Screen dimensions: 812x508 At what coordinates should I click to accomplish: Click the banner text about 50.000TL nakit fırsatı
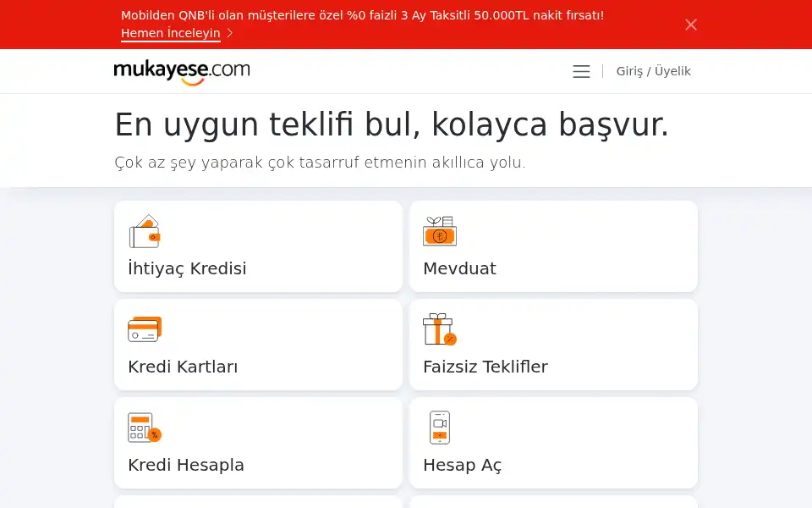(x=363, y=15)
